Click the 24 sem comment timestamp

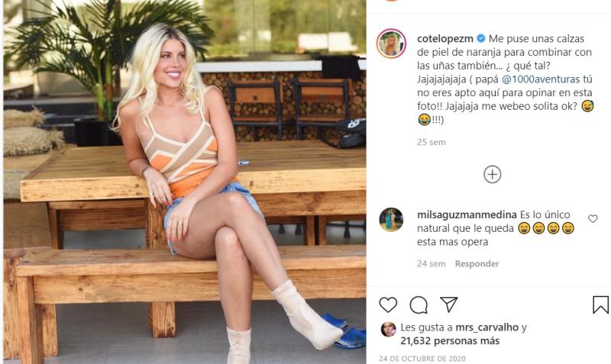click(x=431, y=263)
